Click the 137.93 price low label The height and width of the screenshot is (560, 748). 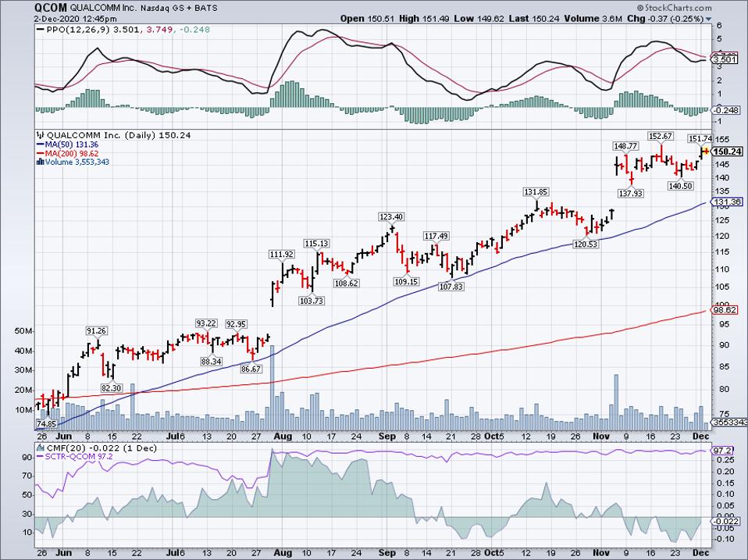pos(631,194)
